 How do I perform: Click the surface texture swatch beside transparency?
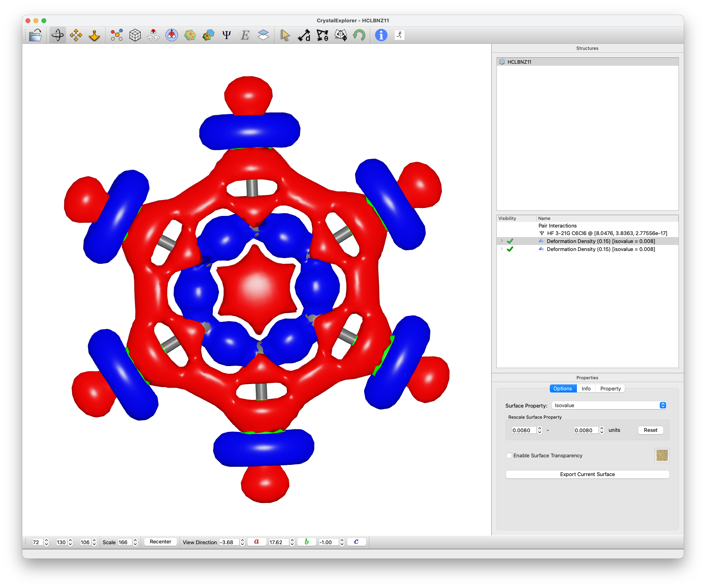pos(662,455)
